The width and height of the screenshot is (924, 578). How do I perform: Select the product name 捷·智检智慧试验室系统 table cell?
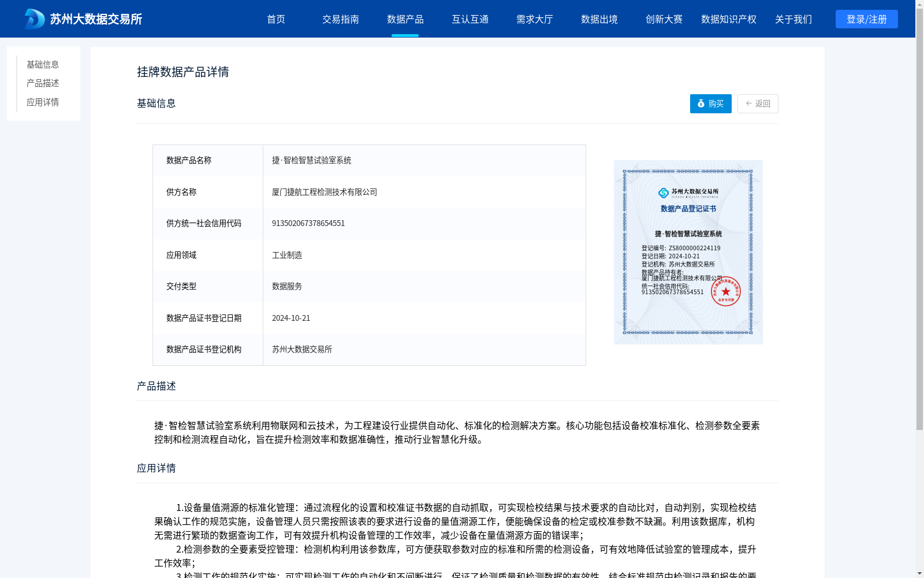(424, 161)
